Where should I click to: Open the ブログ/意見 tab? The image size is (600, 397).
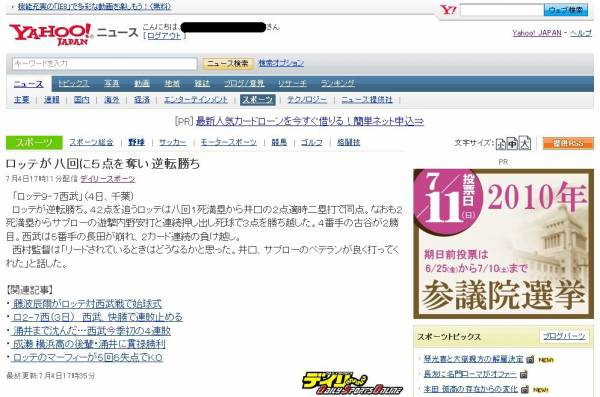coord(244,83)
